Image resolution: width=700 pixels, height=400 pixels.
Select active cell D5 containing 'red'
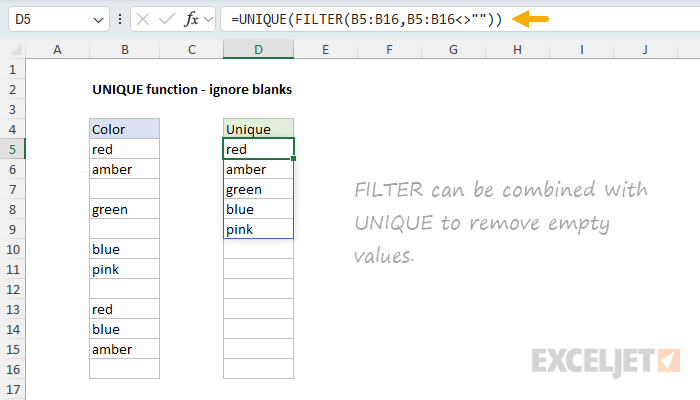(x=258, y=149)
